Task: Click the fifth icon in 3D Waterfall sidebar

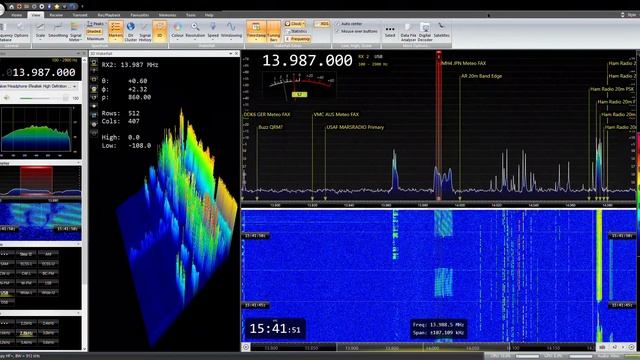Action: coord(94,98)
